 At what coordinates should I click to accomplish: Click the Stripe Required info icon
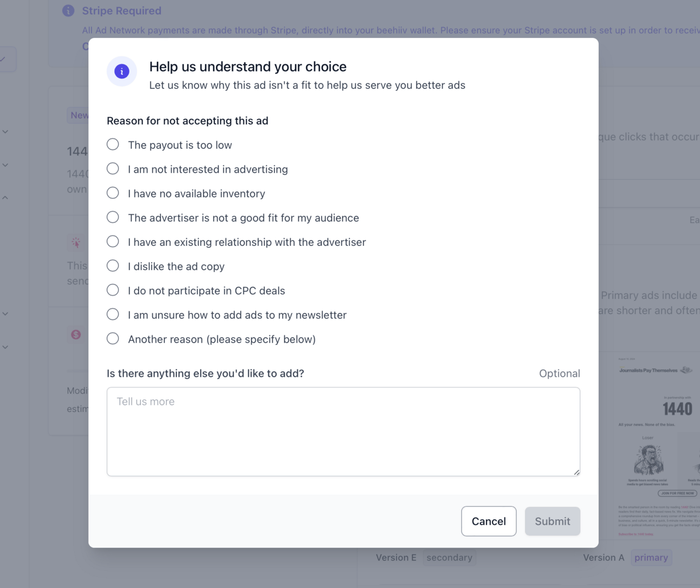coord(68,11)
